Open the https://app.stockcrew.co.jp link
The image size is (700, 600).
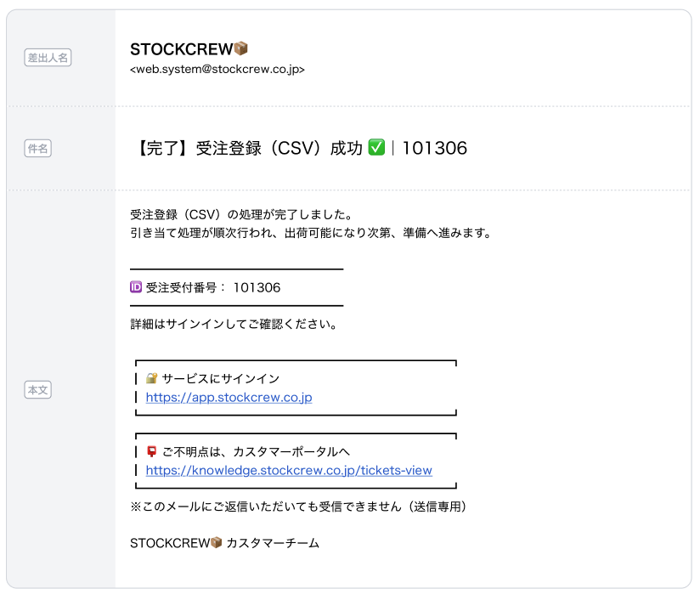click(x=229, y=397)
